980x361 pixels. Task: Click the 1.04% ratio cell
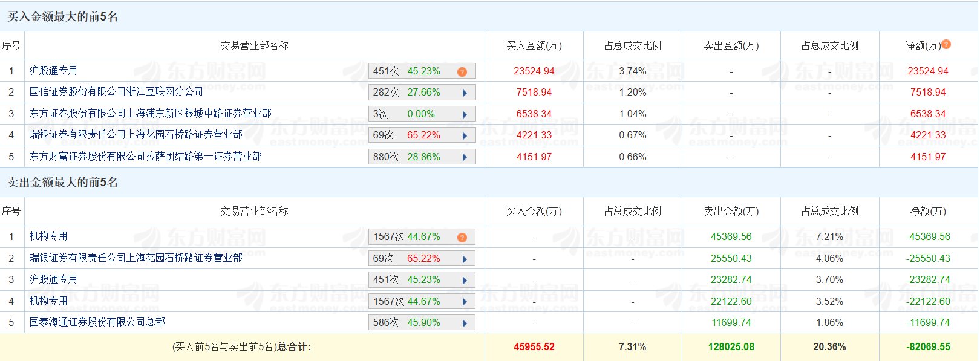click(633, 114)
